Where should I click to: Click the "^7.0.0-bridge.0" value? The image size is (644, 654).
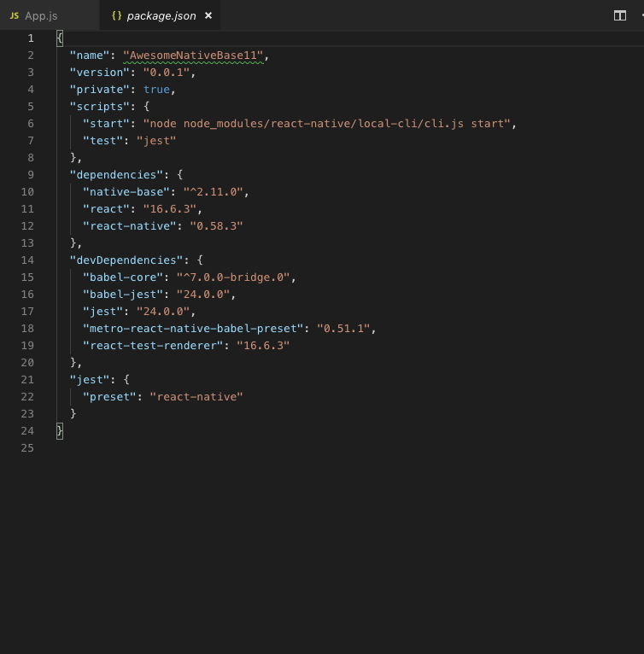pos(233,277)
